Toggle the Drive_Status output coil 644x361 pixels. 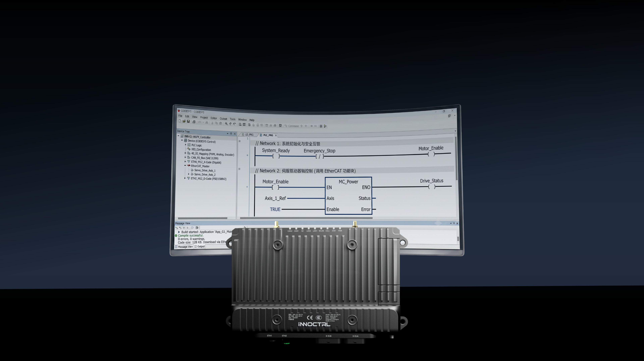coord(432,187)
